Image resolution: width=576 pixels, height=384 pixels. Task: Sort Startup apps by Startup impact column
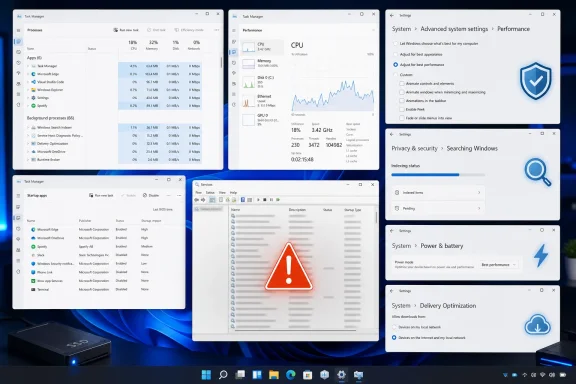click(151, 221)
